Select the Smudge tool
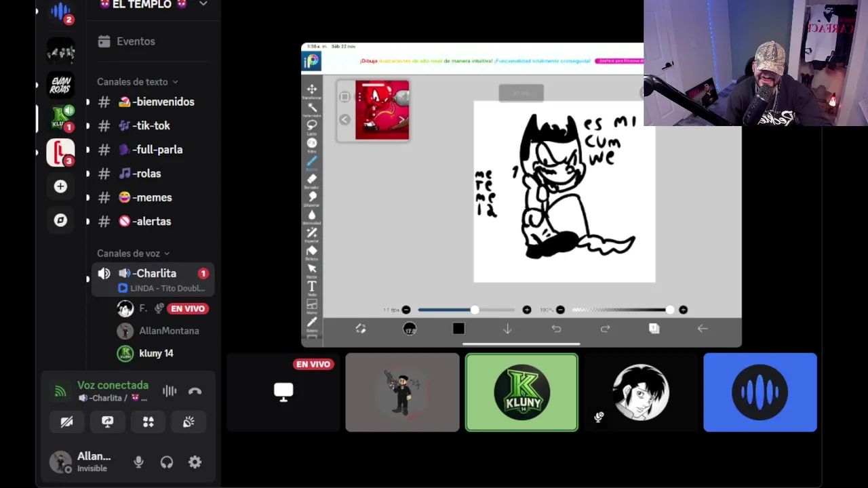868x488 pixels. tap(312, 197)
